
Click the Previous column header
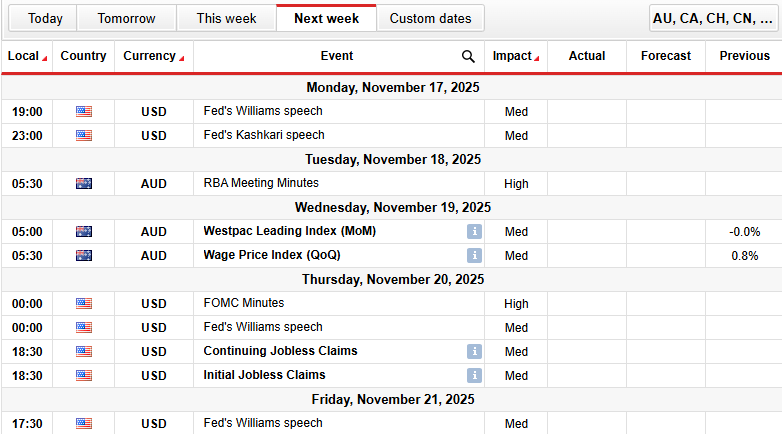[744, 56]
